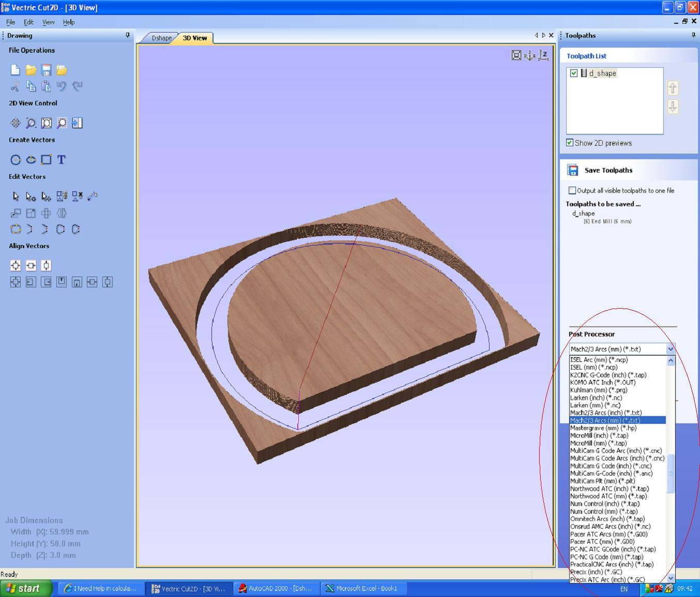
Task: Click the Windows start button
Action: click(26, 588)
